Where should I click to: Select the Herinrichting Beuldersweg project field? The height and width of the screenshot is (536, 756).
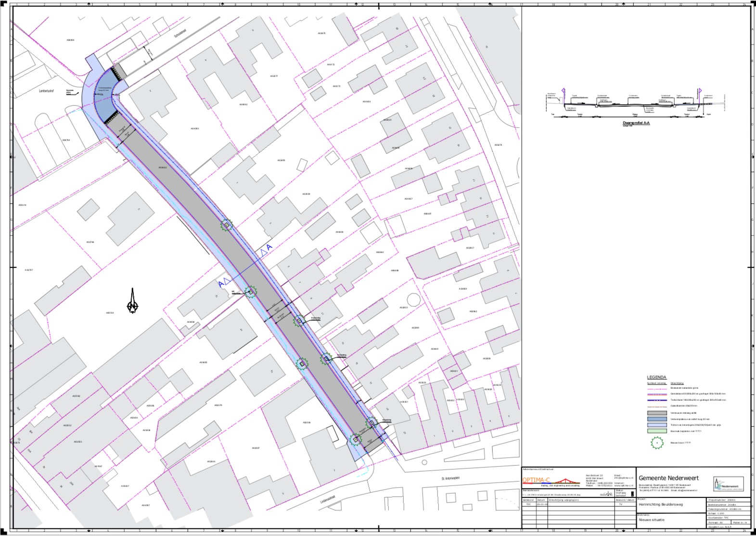(663, 504)
